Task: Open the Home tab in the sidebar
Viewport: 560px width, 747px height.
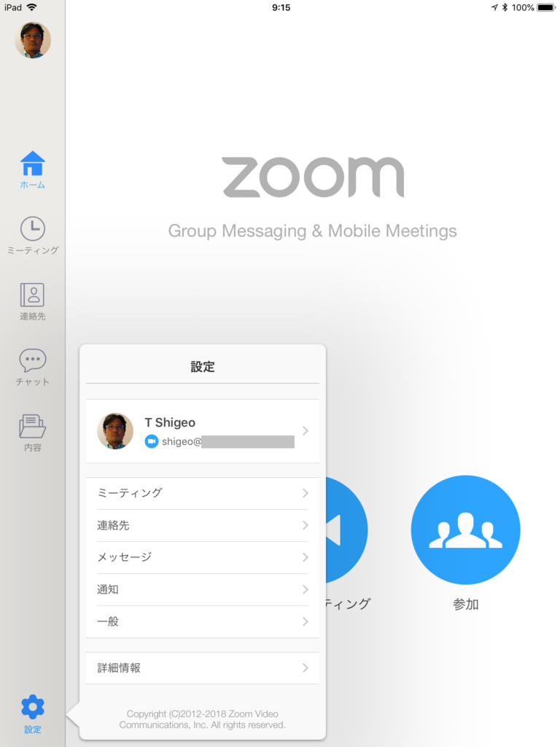Action: coord(32,170)
